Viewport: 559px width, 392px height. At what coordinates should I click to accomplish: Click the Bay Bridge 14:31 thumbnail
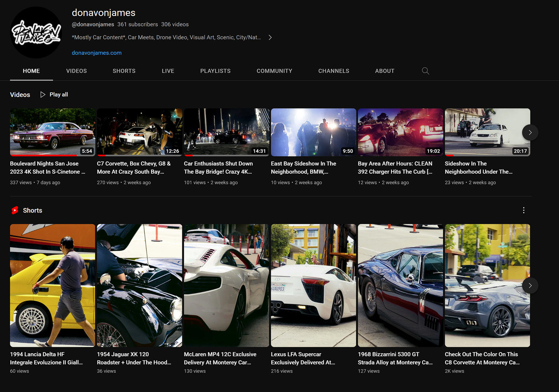[227, 132]
